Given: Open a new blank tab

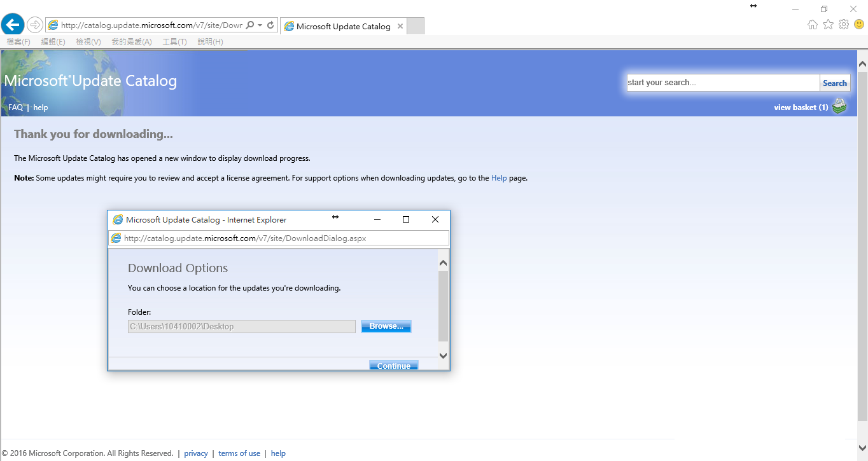Looking at the screenshot, I should tap(415, 26).
